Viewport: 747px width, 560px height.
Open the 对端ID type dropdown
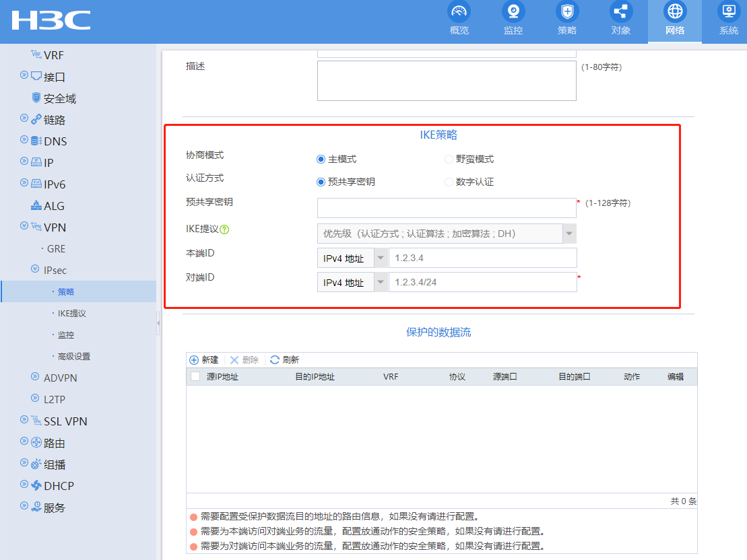click(x=381, y=283)
